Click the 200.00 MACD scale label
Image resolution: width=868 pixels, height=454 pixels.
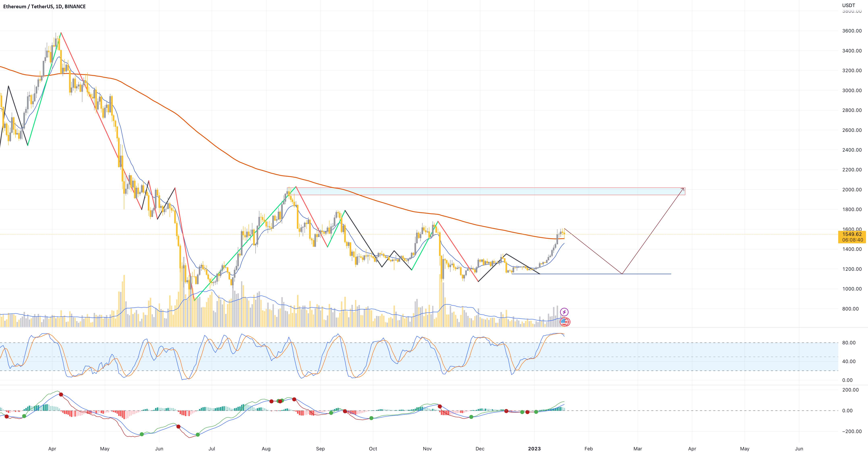(850, 390)
